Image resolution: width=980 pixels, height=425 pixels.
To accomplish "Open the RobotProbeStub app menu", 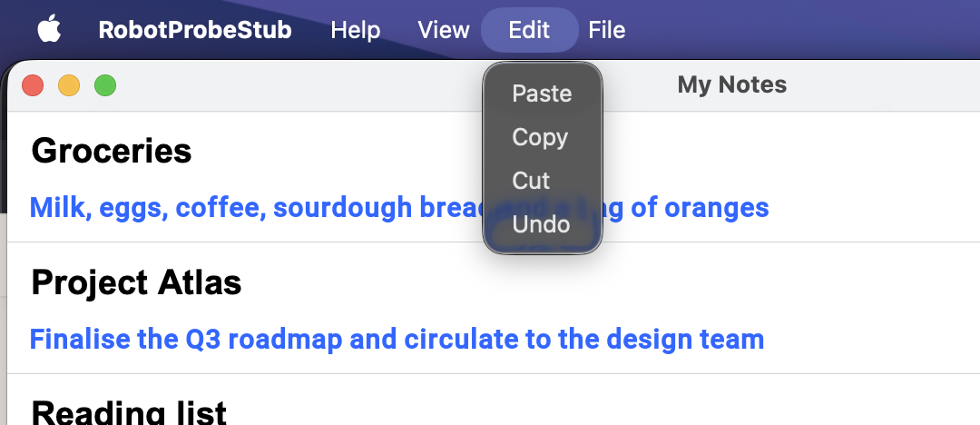I will coord(195,29).
